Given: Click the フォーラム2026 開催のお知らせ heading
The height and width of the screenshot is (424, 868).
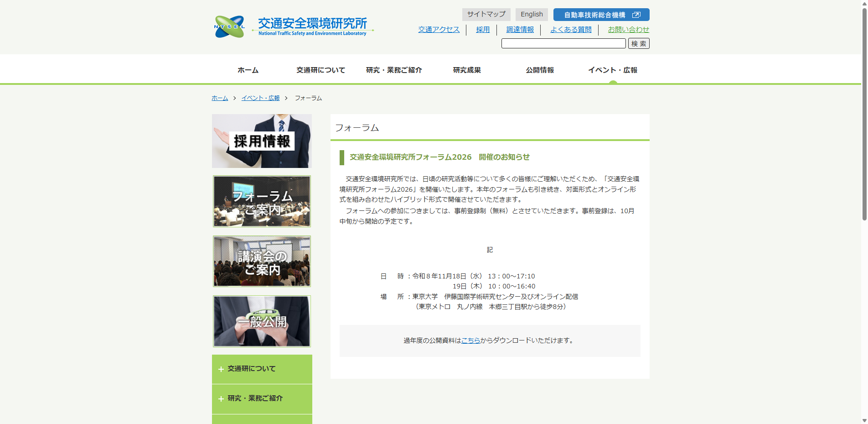Looking at the screenshot, I should 439,157.
